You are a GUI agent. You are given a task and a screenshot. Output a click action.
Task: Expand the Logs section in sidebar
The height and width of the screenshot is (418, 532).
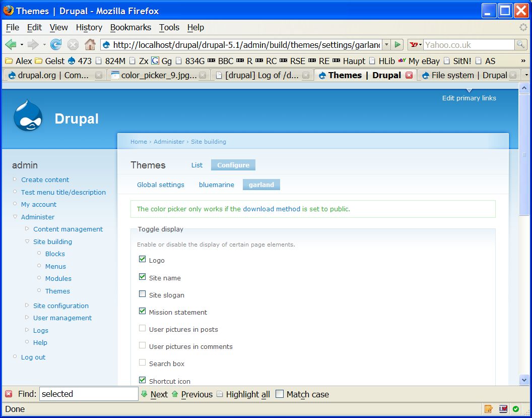click(x=27, y=330)
